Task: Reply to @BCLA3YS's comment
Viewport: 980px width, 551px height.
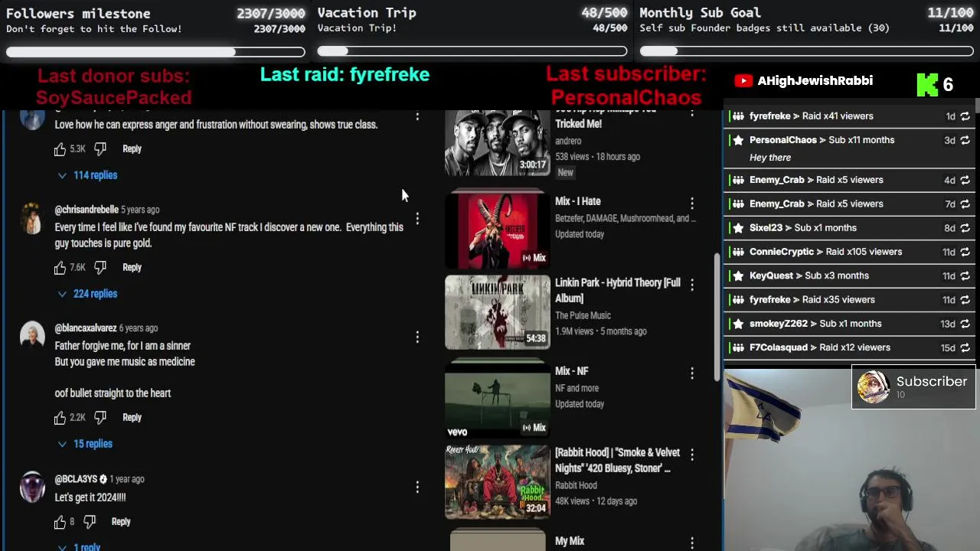Action: click(x=121, y=522)
